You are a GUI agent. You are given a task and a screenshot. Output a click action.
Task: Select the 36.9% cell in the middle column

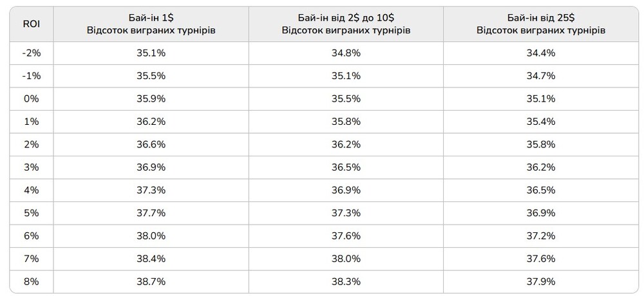346,190
